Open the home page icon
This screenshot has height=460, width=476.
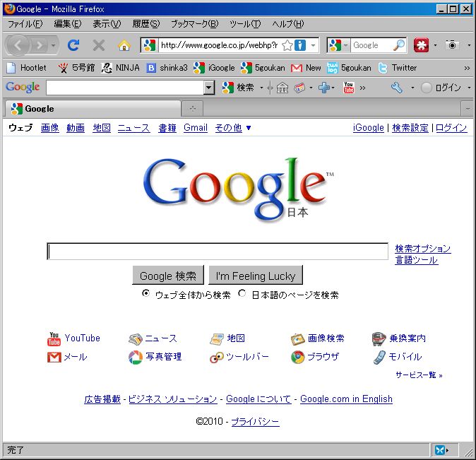click(x=124, y=45)
